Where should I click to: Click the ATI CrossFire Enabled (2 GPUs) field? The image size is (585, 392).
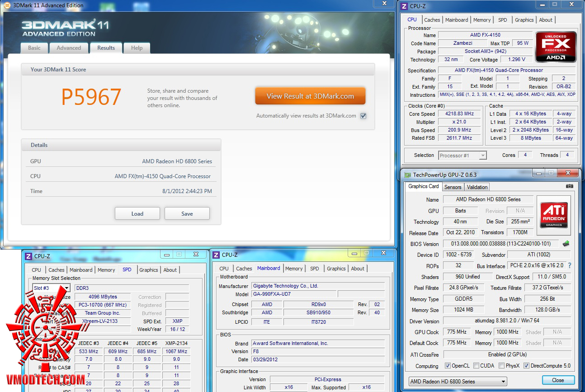[x=507, y=354]
